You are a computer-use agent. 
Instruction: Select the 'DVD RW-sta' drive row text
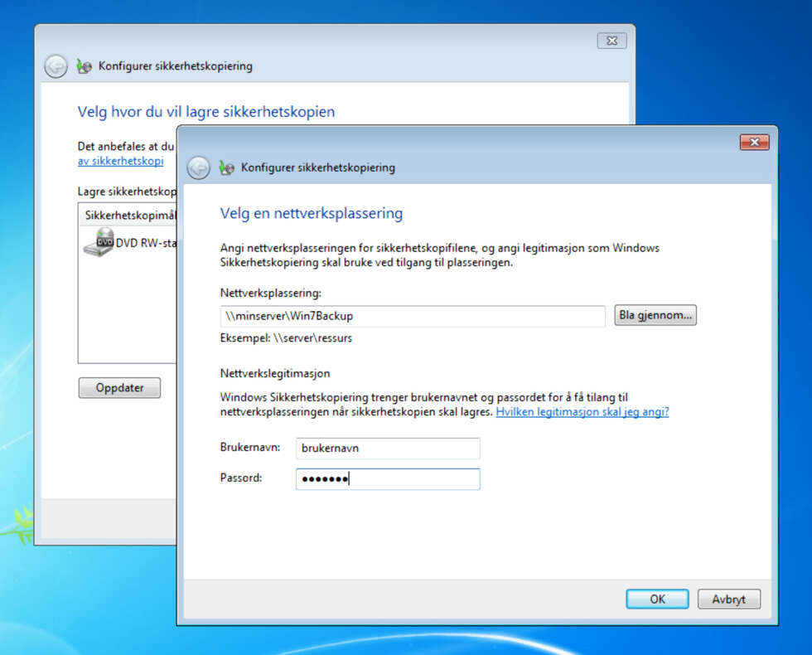(146, 243)
